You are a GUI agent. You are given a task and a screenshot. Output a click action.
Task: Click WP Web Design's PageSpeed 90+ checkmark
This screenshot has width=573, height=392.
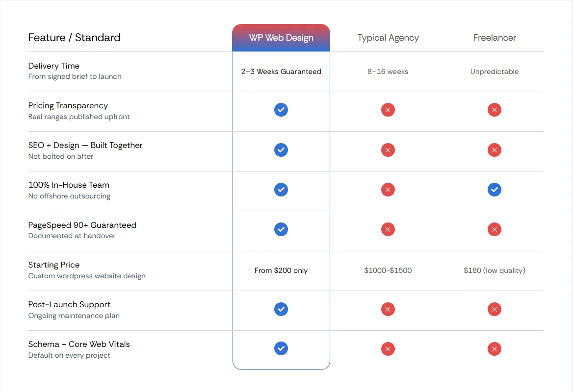[x=281, y=229]
